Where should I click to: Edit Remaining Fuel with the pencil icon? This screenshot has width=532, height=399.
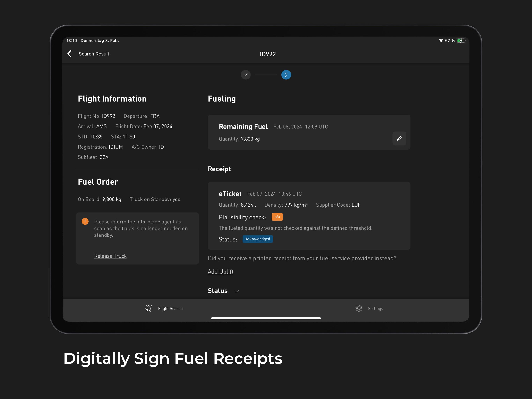click(x=399, y=138)
